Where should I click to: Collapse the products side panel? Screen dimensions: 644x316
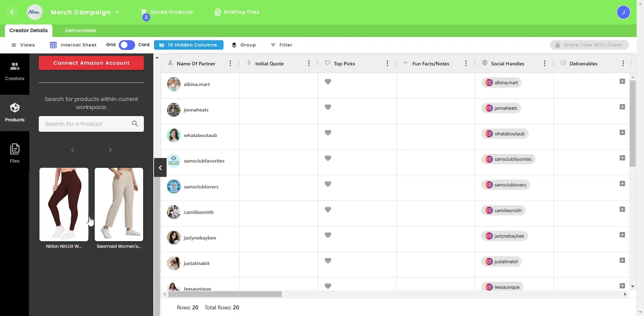pyautogui.click(x=160, y=167)
